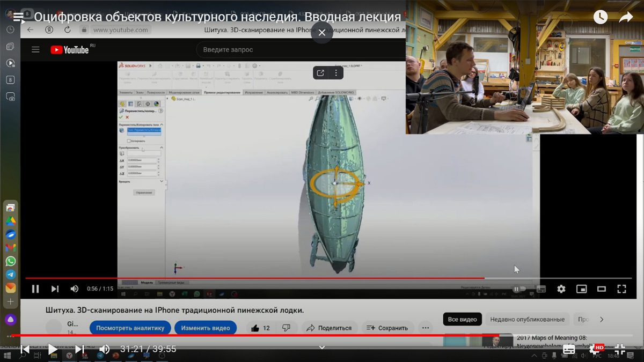Click the red progress bar above 31:21 timestamp

click(215, 335)
